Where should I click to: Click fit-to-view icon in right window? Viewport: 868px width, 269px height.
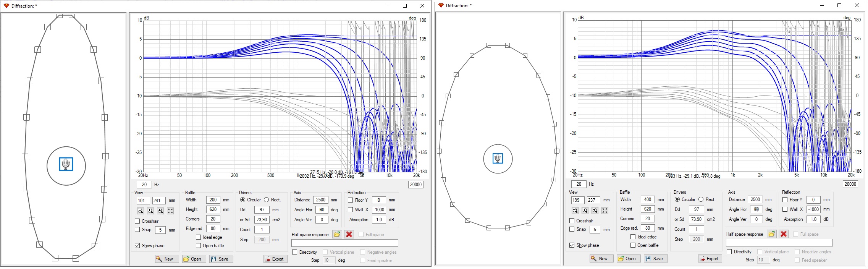tap(605, 211)
